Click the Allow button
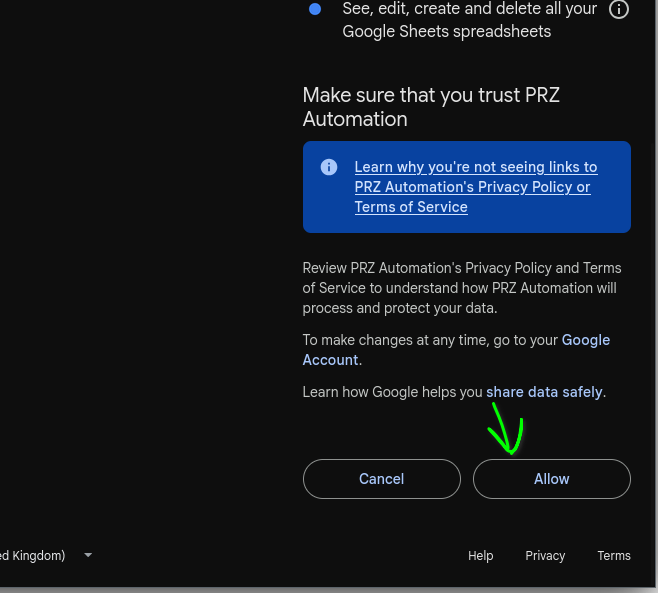Viewport: 658px width, 593px height. coord(551,479)
